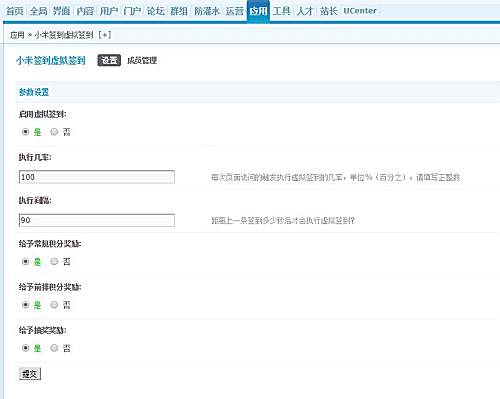500x399 pixels.
Task: Select 是 for 启用虚拟签到
Action: [25, 132]
